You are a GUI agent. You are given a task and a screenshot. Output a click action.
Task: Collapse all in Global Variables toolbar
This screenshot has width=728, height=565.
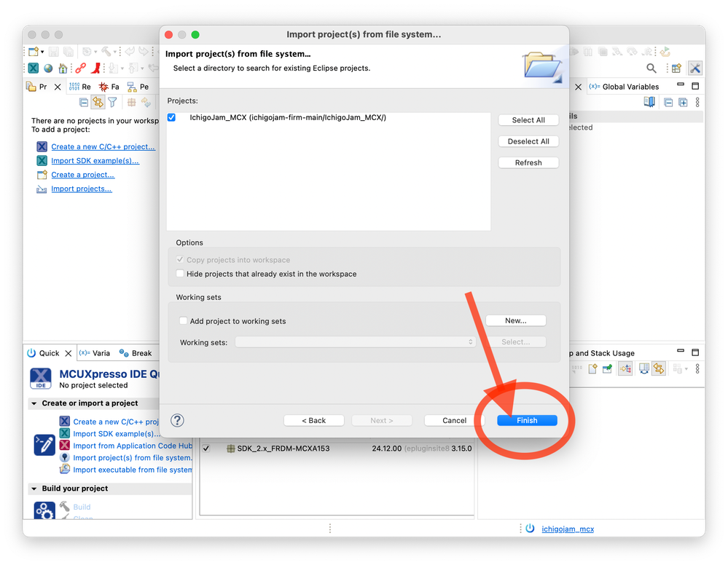click(668, 103)
